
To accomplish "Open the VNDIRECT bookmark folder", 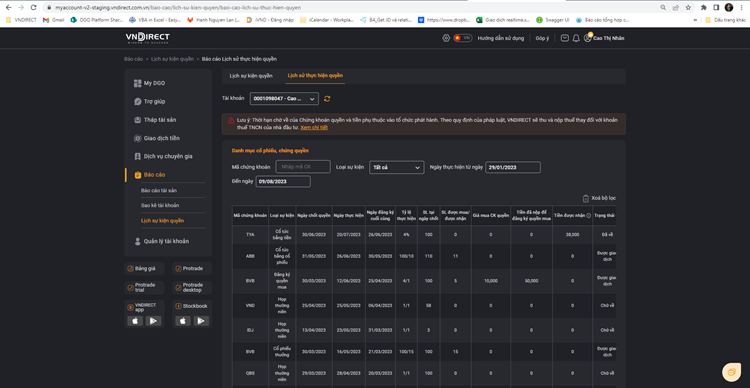I will tap(21, 20).
